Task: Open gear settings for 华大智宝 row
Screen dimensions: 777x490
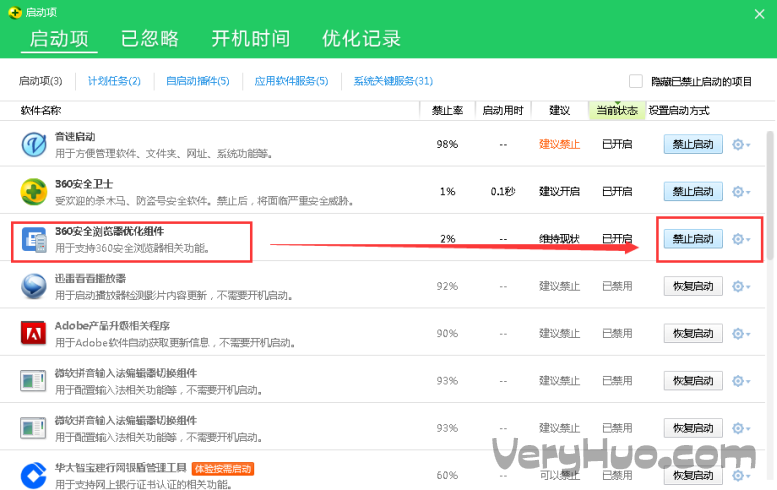Action: [x=741, y=476]
